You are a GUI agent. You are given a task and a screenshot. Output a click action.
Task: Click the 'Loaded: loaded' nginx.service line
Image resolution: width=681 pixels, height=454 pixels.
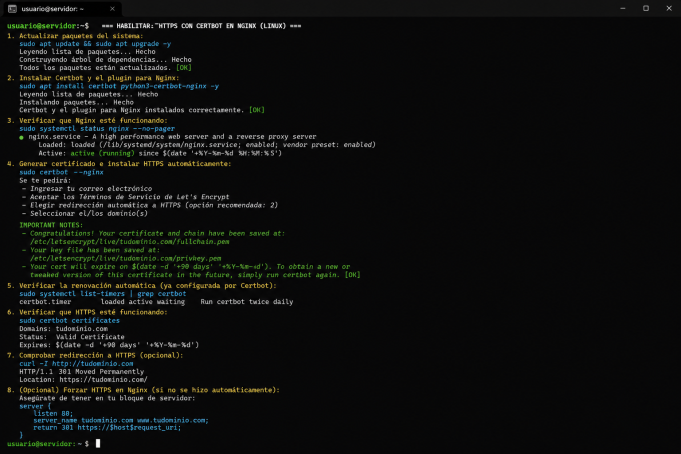pyautogui.click(x=207, y=145)
